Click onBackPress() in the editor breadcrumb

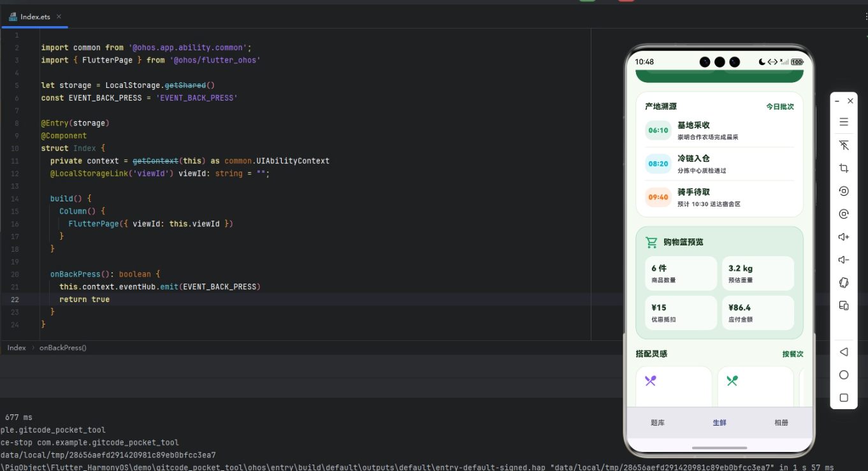click(x=62, y=348)
